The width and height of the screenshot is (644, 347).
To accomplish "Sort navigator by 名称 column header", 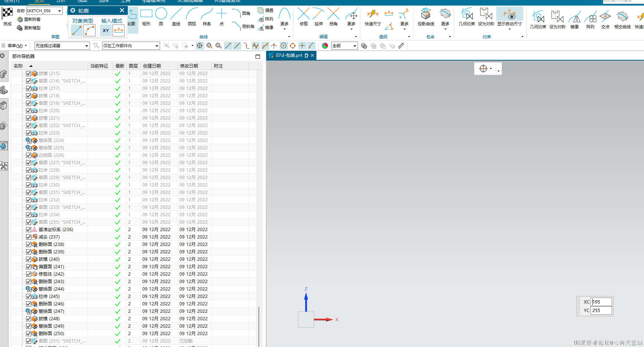I will [50, 66].
